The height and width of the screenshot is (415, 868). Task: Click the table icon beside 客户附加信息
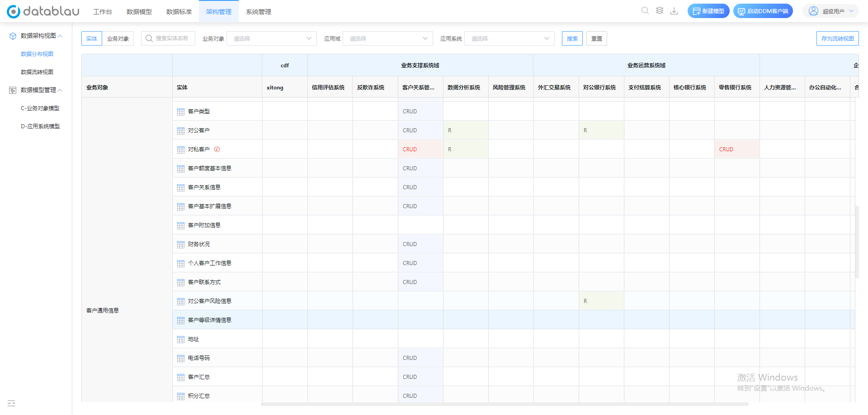pos(181,225)
